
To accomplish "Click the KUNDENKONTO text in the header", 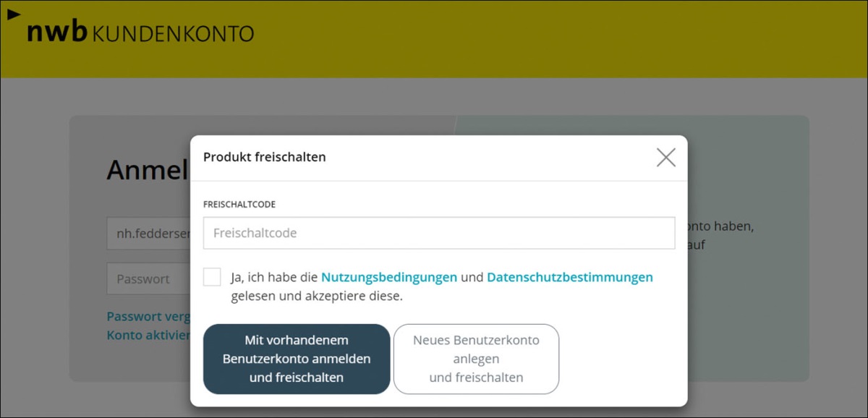I will tap(174, 33).
